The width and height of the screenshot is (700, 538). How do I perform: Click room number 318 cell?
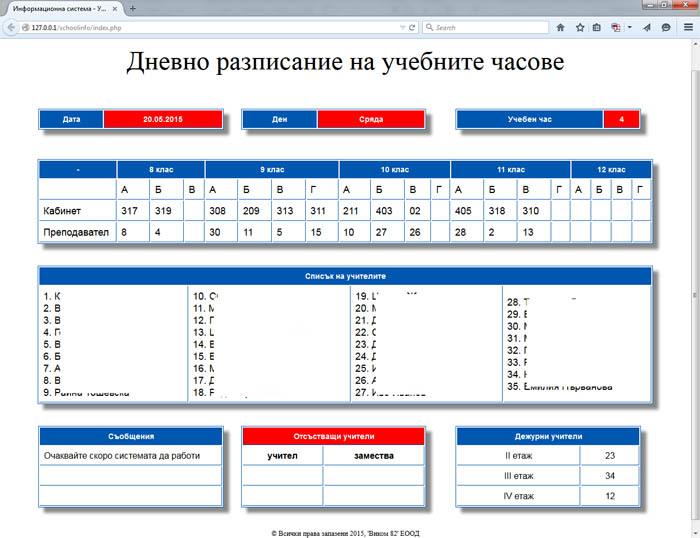click(500, 211)
